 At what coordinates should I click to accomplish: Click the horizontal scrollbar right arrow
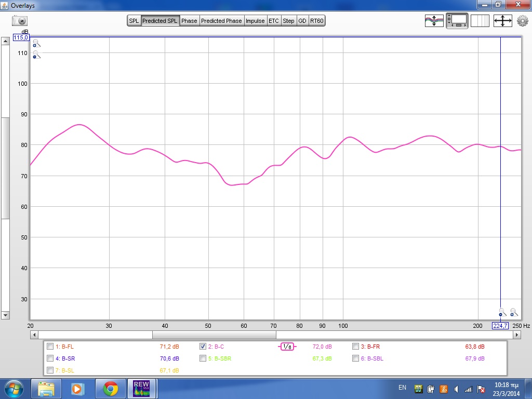(x=516, y=336)
